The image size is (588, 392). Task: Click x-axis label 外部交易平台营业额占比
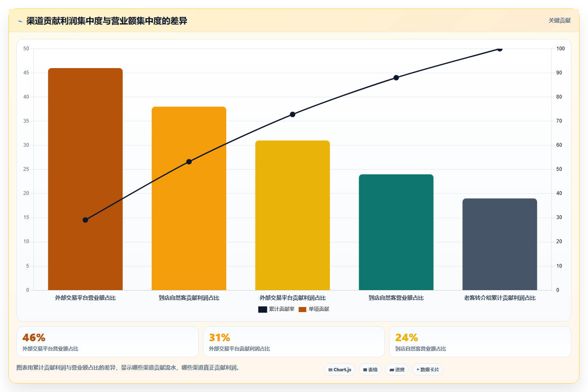(85, 298)
